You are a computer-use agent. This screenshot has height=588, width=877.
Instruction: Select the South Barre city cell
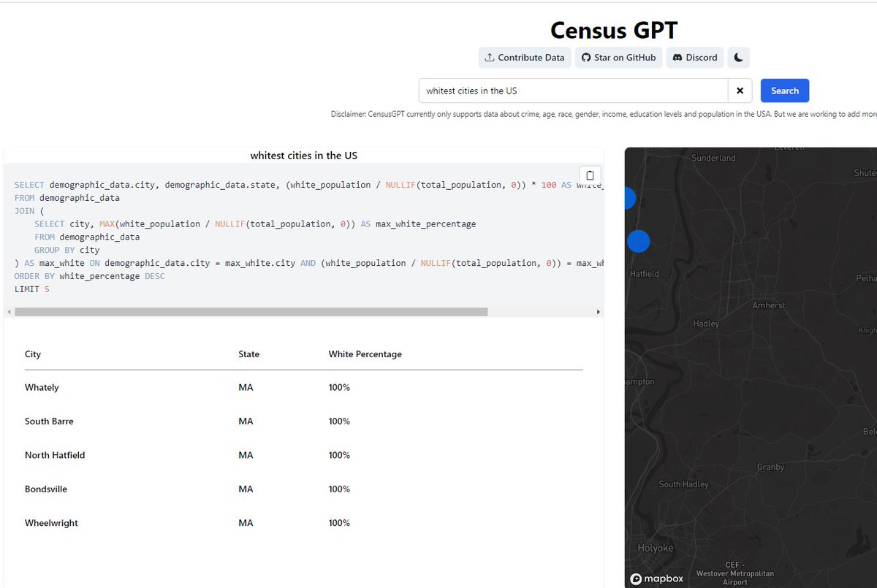49,421
